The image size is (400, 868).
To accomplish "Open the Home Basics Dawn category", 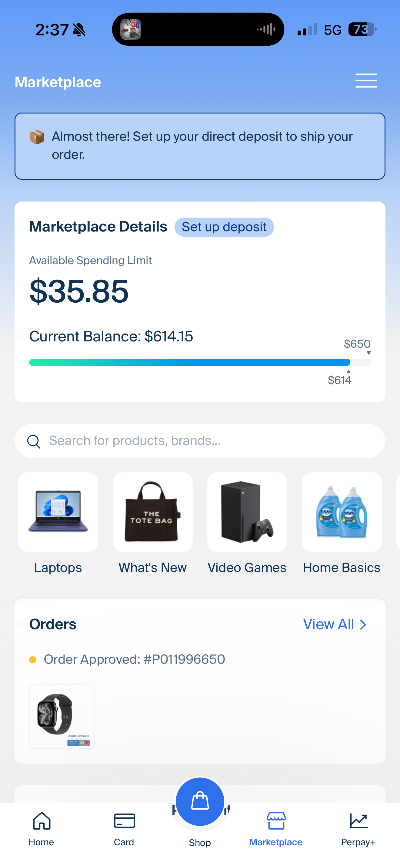I will [x=342, y=512].
